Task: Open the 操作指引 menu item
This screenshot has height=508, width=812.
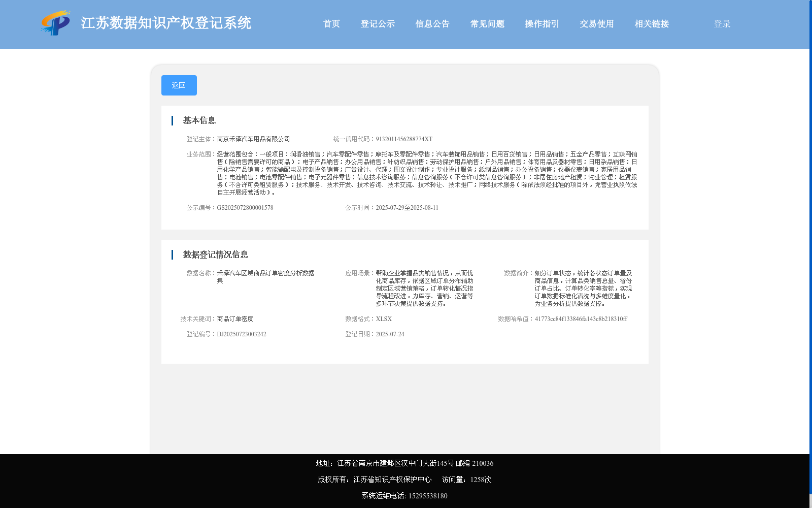Action: [x=542, y=24]
